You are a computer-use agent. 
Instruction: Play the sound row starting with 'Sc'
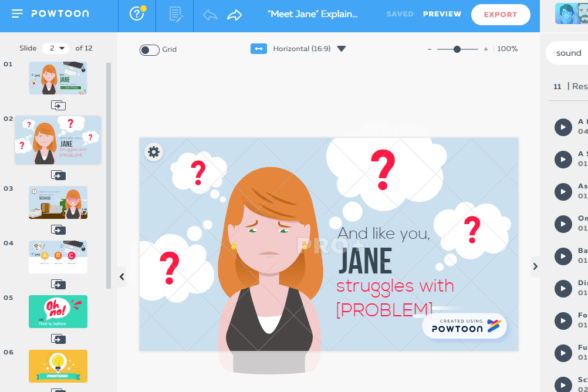[563, 385]
